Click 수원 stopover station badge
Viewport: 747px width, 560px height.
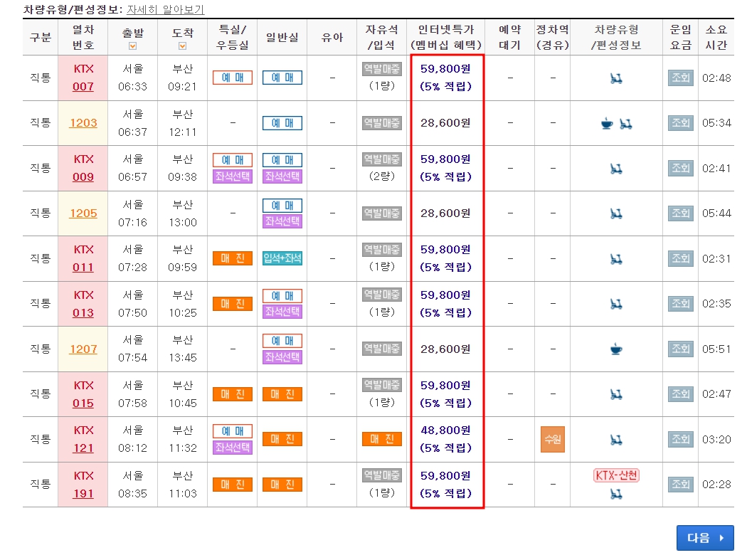553,439
